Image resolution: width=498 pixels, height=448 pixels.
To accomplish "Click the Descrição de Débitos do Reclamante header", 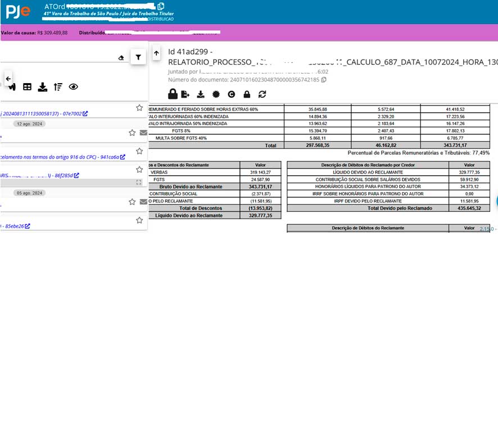I will point(368,228).
